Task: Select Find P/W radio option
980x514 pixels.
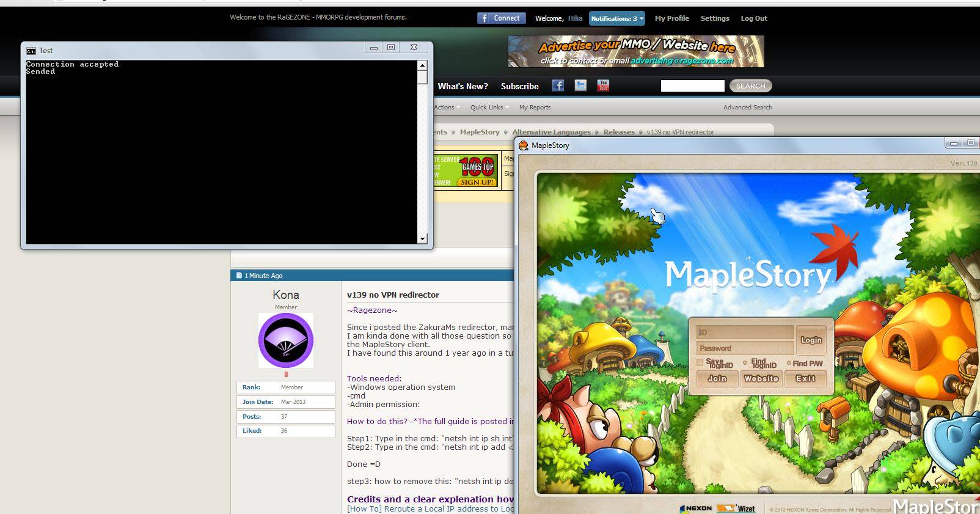Action: 789,363
